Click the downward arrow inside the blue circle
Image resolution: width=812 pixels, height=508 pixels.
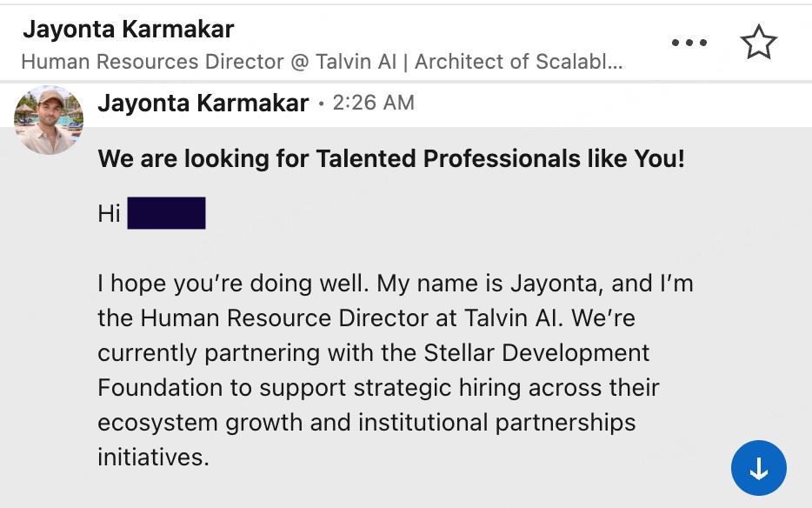pyautogui.click(x=759, y=467)
